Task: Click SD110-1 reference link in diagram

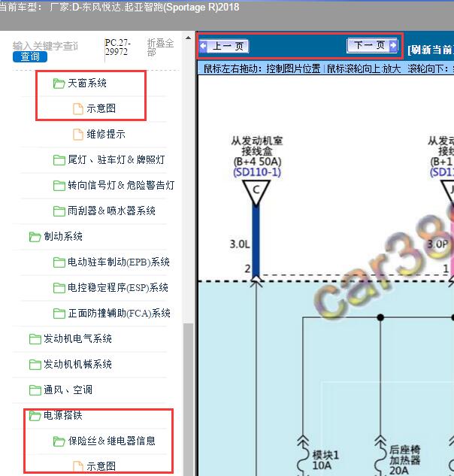Action: coord(257,172)
